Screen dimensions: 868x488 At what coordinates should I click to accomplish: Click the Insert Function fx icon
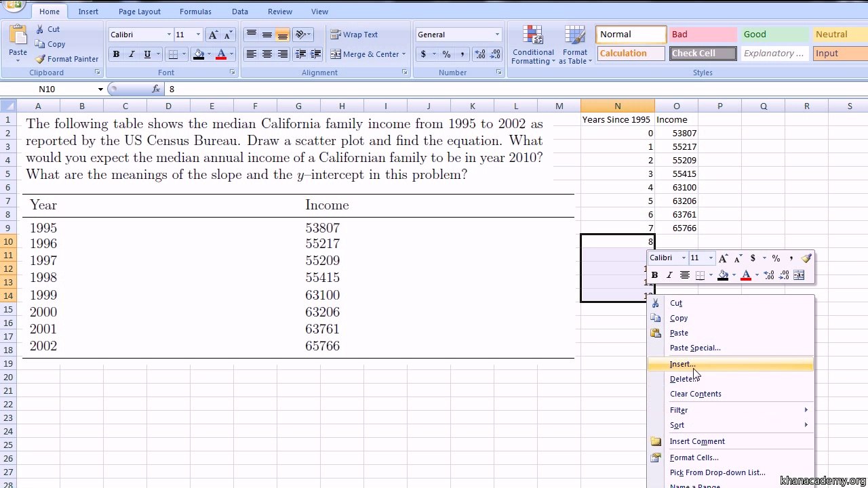point(156,89)
